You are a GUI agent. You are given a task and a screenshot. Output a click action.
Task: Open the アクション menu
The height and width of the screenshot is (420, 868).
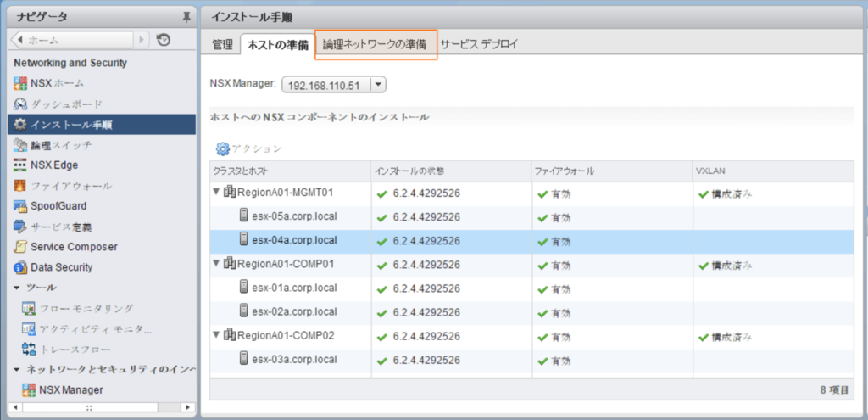(249, 148)
